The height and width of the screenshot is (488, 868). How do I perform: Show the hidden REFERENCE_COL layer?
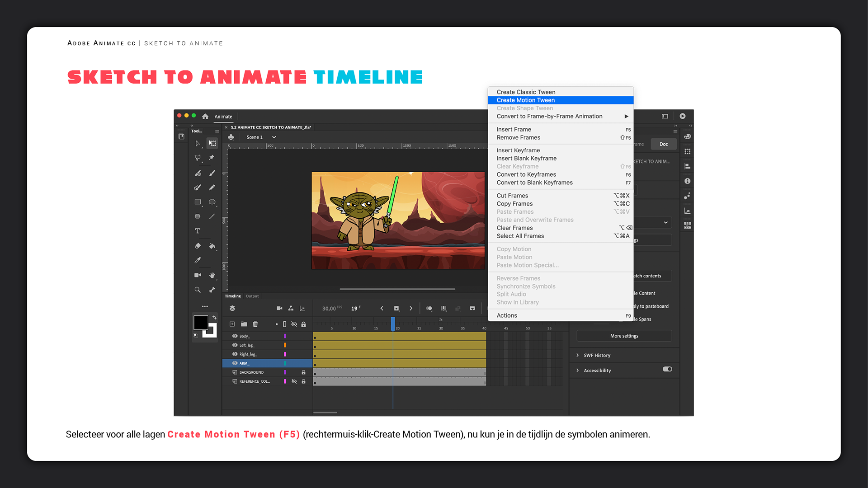click(x=294, y=381)
